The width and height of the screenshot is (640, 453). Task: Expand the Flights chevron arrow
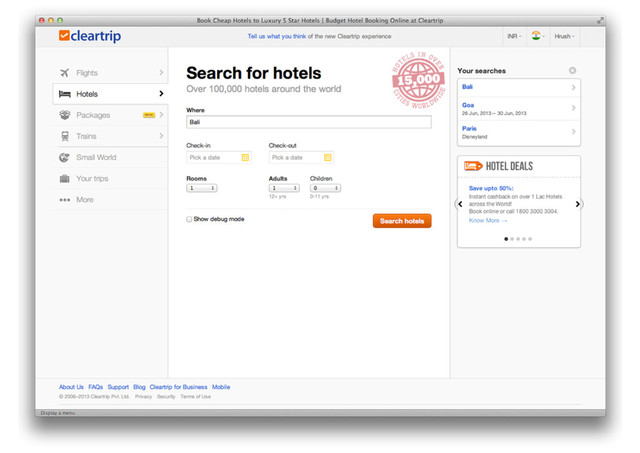[x=161, y=72]
